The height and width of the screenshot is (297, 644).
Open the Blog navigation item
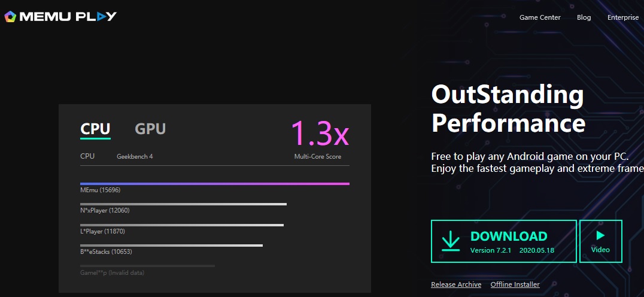point(584,17)
